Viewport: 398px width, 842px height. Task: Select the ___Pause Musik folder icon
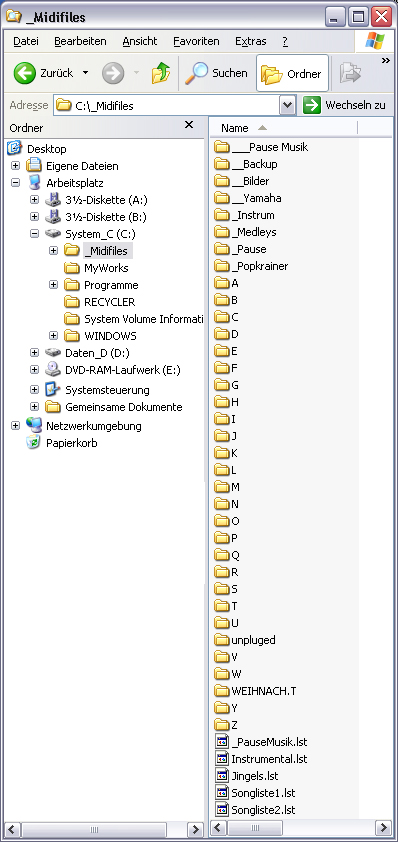tap(222, 147)
